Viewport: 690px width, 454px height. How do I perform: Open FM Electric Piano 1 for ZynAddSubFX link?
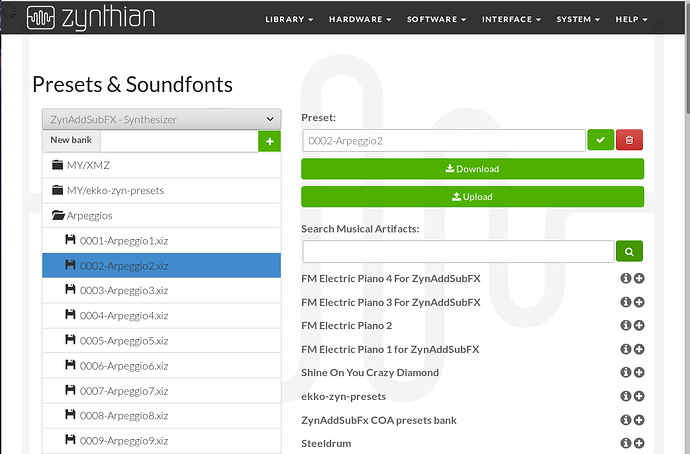click(x=390, y=349)
